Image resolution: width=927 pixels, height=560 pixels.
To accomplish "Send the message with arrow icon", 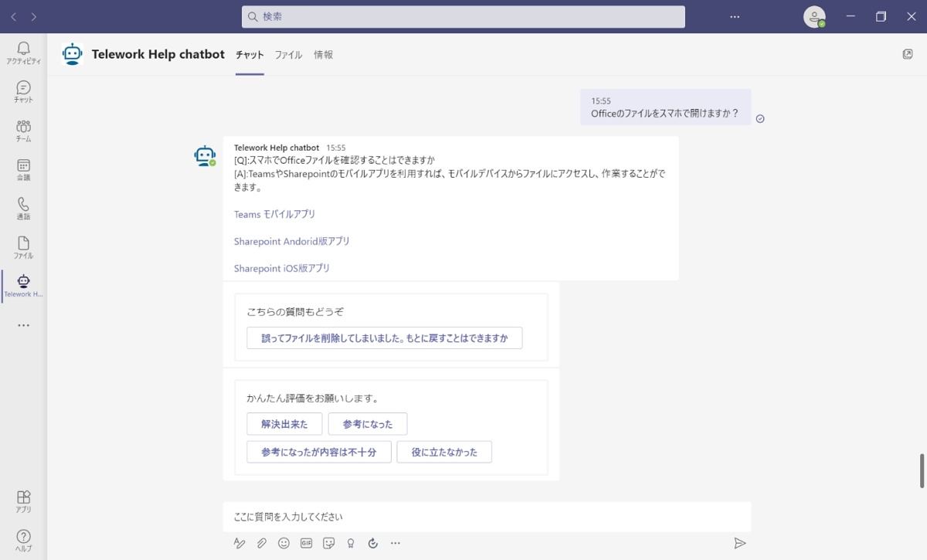I will 739,543.
